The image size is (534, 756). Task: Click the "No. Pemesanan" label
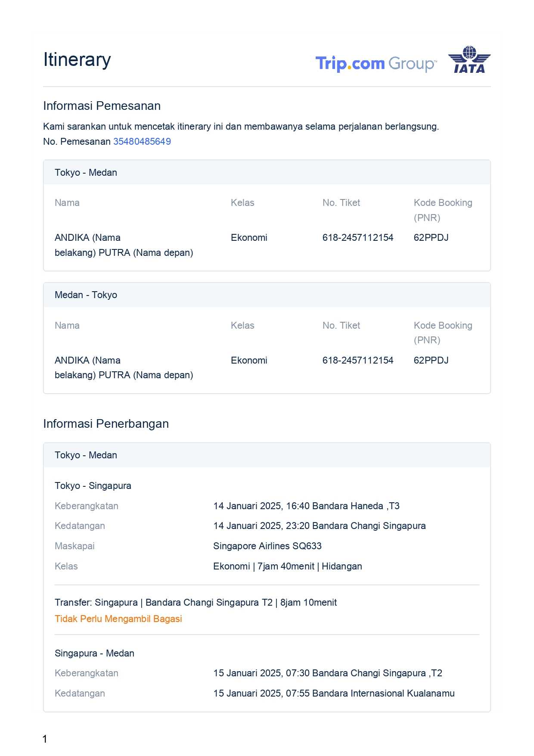pyautogui.click(x=77, y=141)
